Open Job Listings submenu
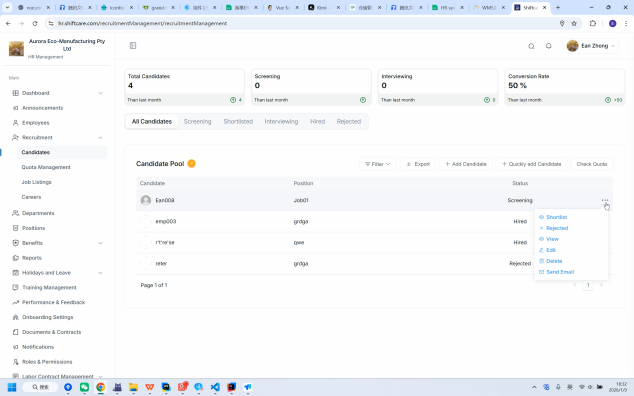Screen dimensions: 634x396 click(x=36, y=182)
